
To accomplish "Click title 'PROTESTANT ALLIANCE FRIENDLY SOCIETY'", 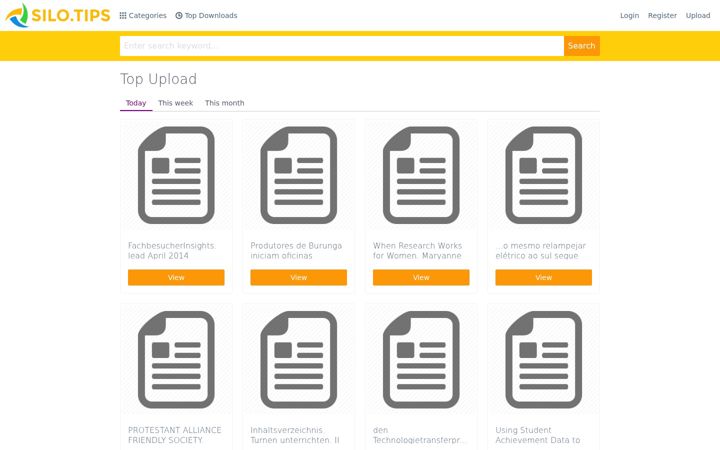I will [174, 435].
